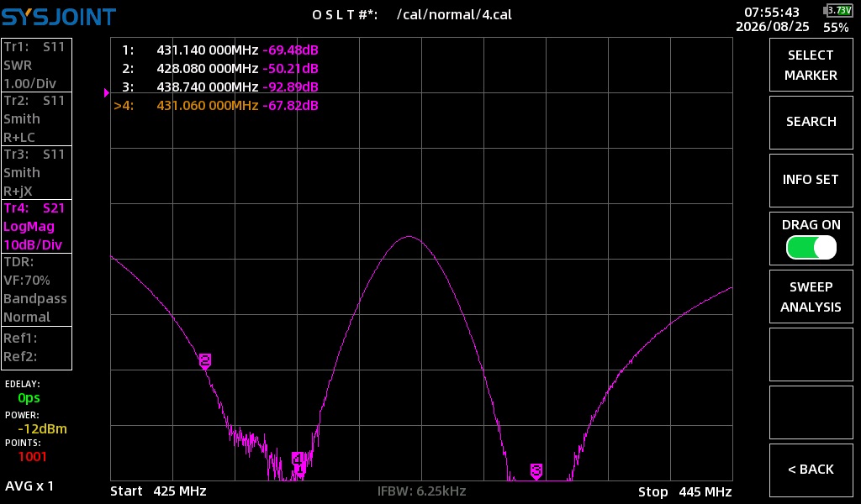The height and width of the screenshot is (504, 861).
Task: Click marker 2 readout row 428.080 MHz
Action: (x=220, y=69)
